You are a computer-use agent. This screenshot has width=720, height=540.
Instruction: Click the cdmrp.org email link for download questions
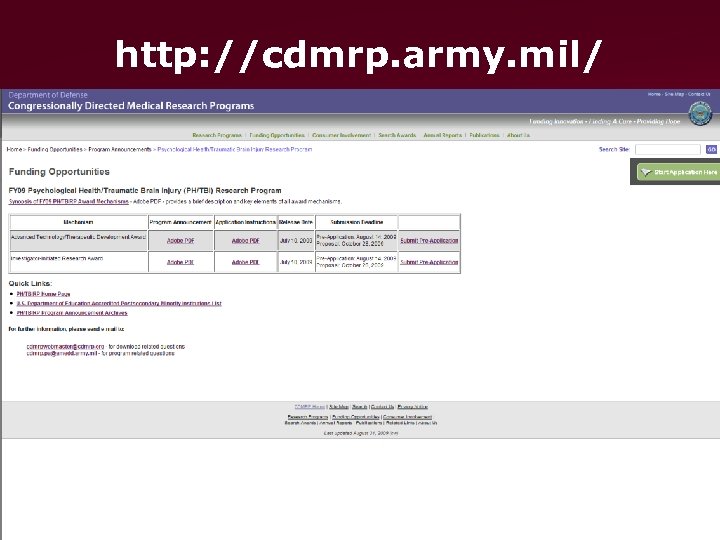pos(65,346)
